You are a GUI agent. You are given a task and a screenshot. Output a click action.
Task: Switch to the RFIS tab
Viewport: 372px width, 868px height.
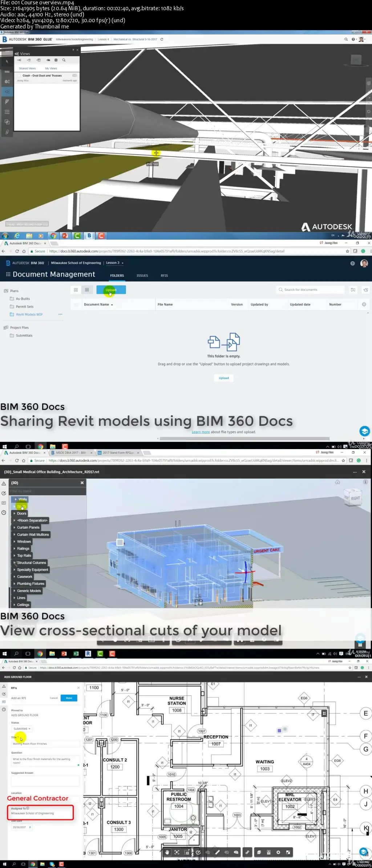164,276
